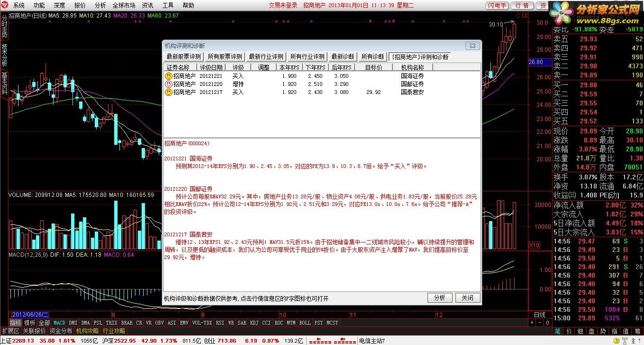This screenshot has height=345, width=644.
Task: Click the X10 scale label on volume axis
Action: 535,245
